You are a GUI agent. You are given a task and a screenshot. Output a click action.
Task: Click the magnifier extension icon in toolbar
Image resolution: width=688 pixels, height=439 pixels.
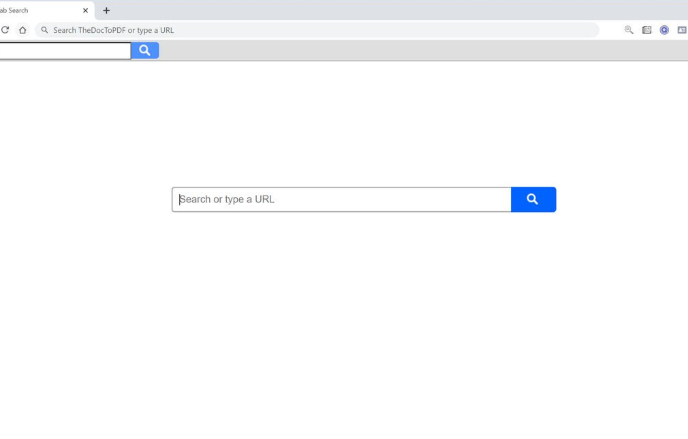click(629, 30)
